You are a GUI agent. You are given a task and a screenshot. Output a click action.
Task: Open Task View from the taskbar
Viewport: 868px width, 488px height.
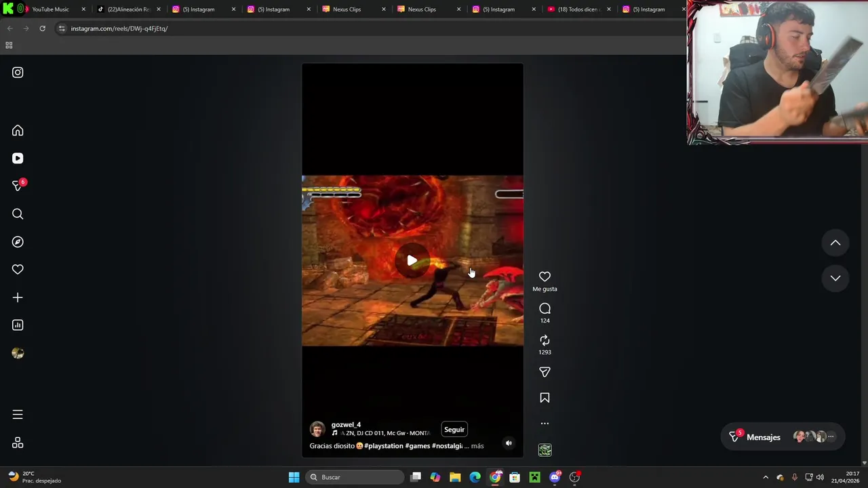[x=416, y=477]
